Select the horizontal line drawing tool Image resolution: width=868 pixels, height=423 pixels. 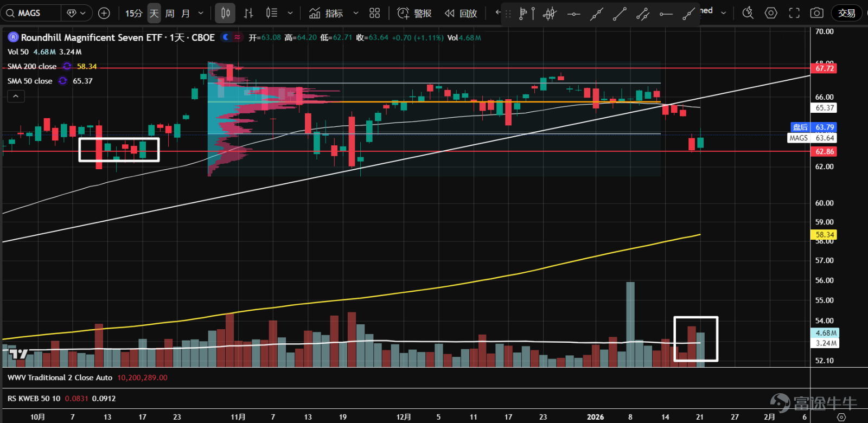point(573,14)
